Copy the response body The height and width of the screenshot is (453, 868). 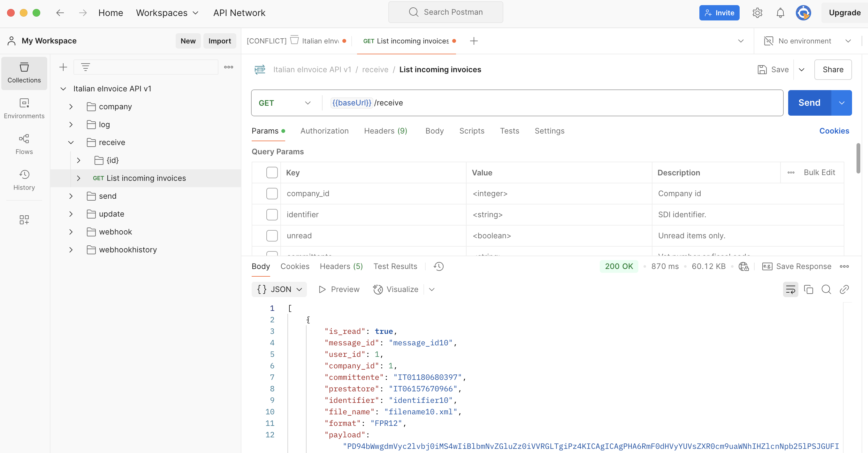point(808,289)
